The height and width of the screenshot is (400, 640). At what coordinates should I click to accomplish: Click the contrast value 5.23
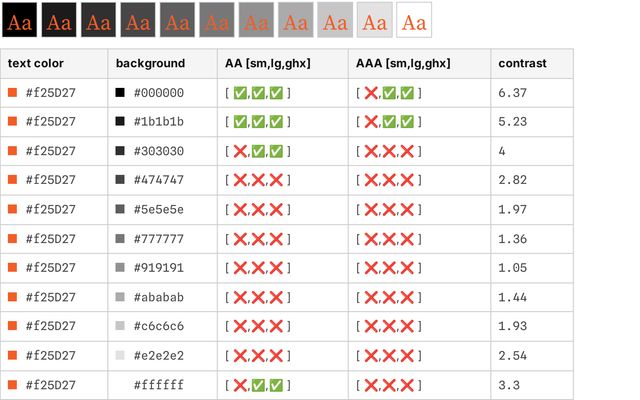pos(512,122)
